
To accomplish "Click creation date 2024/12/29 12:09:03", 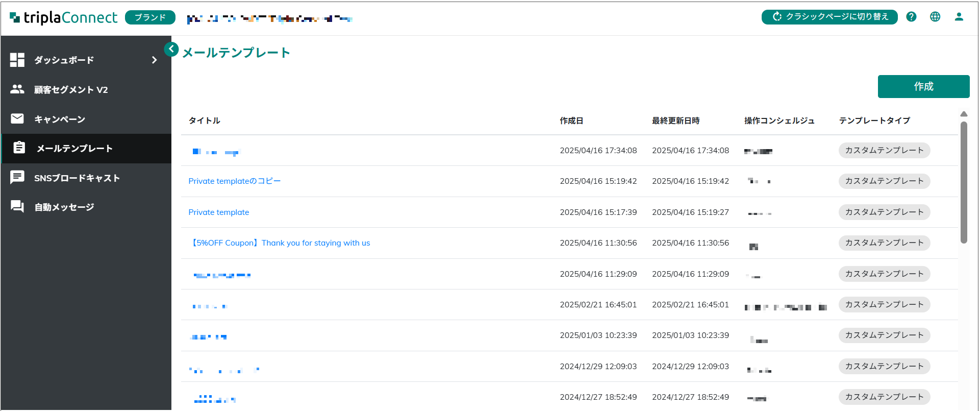I will [598, 367].
